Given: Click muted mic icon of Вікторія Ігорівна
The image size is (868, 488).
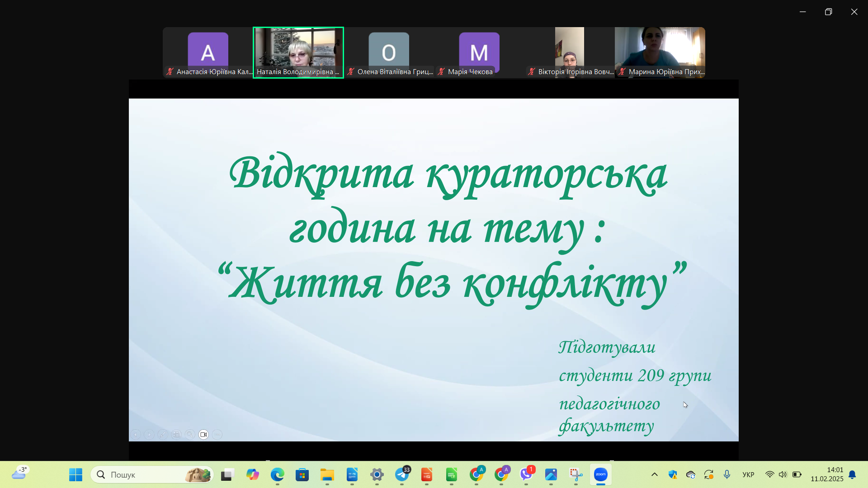Looking at the screenshot, I should point(532,71).
